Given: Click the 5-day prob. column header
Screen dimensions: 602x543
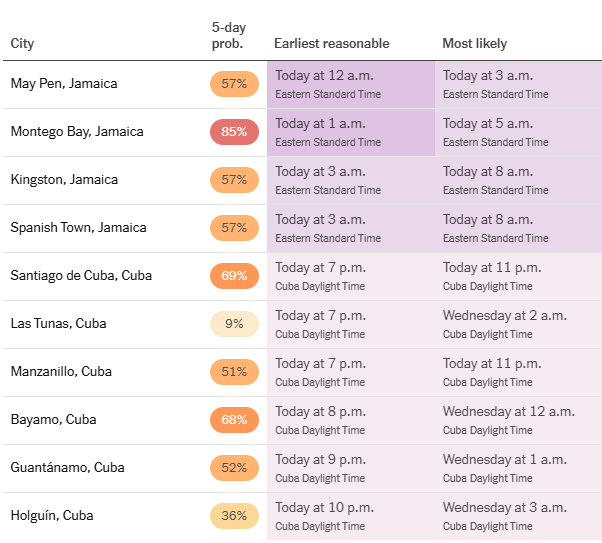Looking at the screenshot, I should [228, 36].
